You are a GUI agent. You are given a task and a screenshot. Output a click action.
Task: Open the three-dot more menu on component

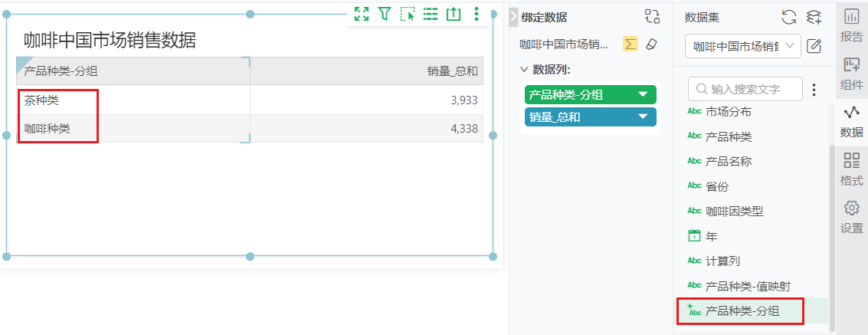coord(477,14)
